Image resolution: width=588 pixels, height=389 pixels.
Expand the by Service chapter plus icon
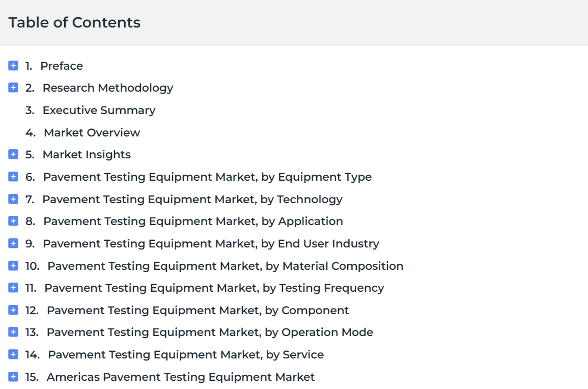(x=13, y=354)
